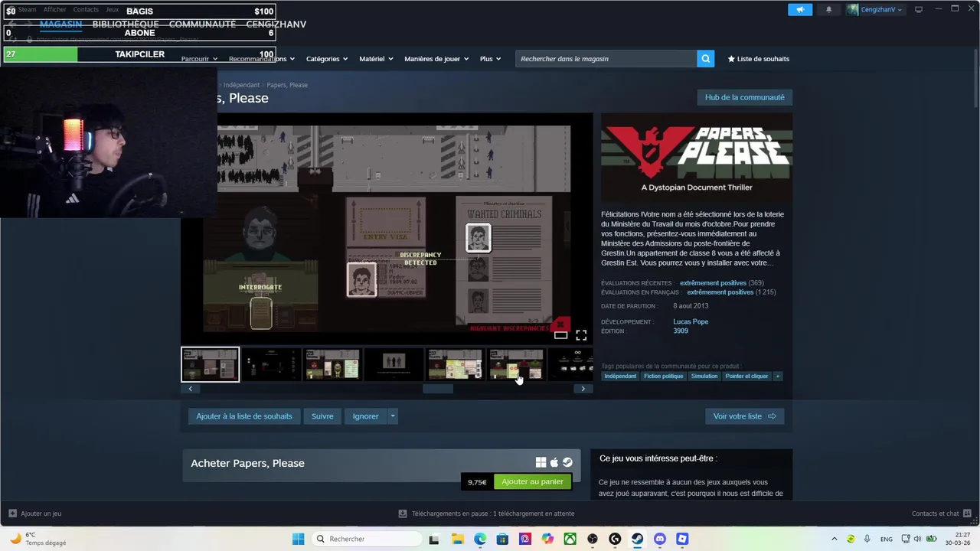Select the second dark screenshot thumbnail
Image resolution: width=980 pixels, height=551 pixels.
click(x=271, y=364)
